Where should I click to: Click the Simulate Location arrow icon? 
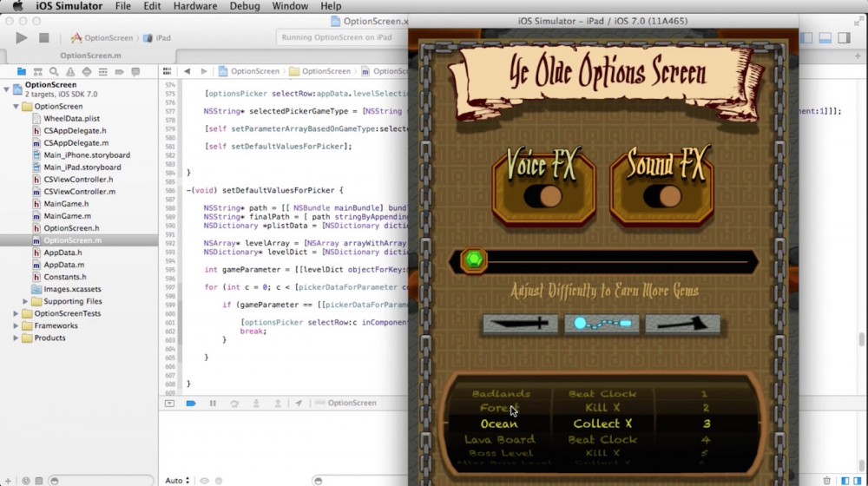(299, 404)
